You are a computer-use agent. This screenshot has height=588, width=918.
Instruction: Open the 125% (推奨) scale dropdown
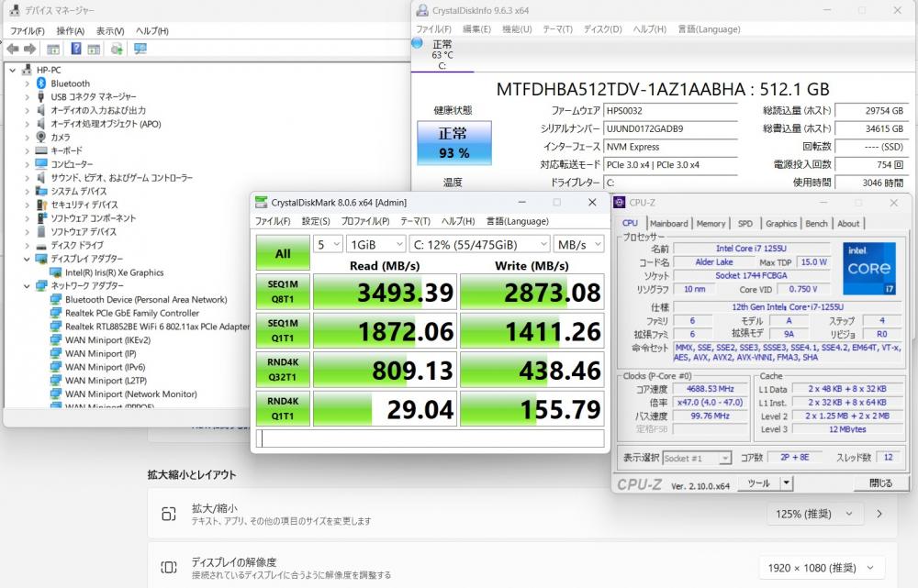pyautogui.click(x=814, y=515)
